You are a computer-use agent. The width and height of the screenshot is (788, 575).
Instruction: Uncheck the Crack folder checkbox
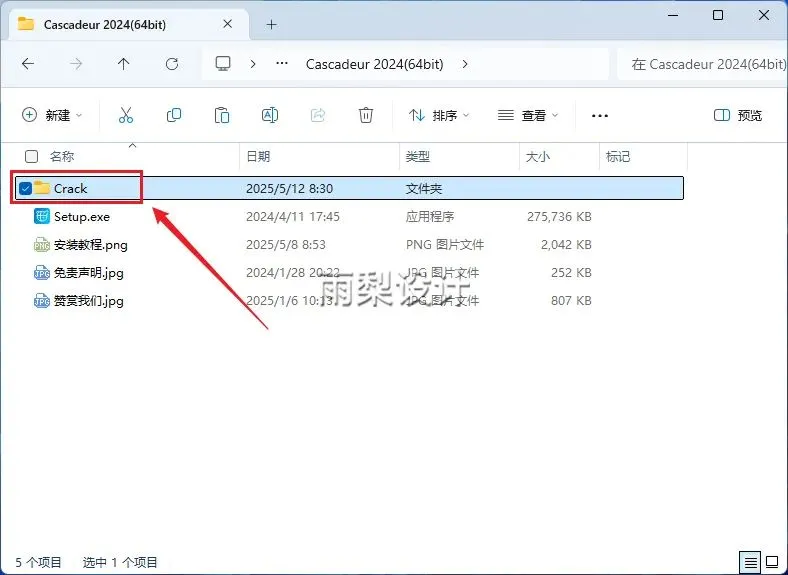click(x=25, y=188)
